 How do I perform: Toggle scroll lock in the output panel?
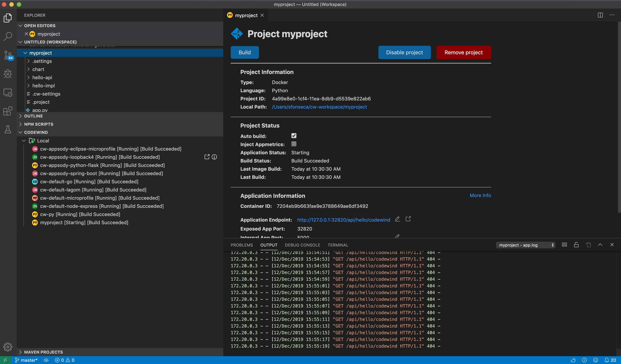[x=576, y=244]
